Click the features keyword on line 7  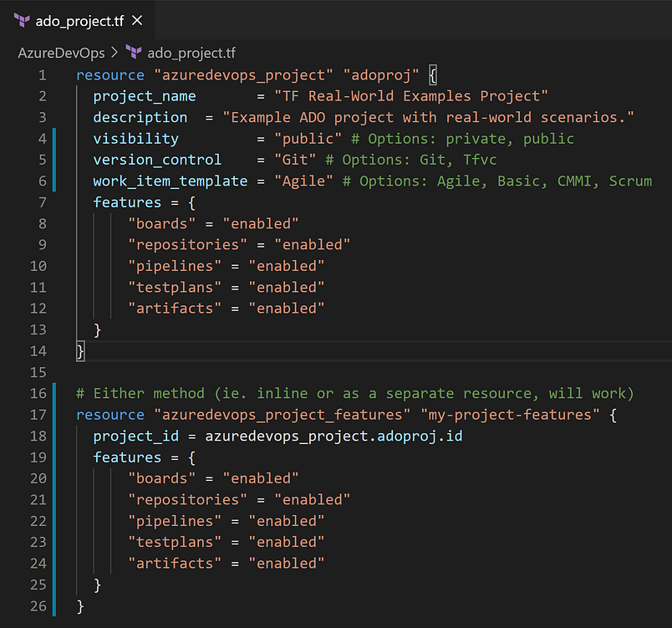click(x=127, y=202)
